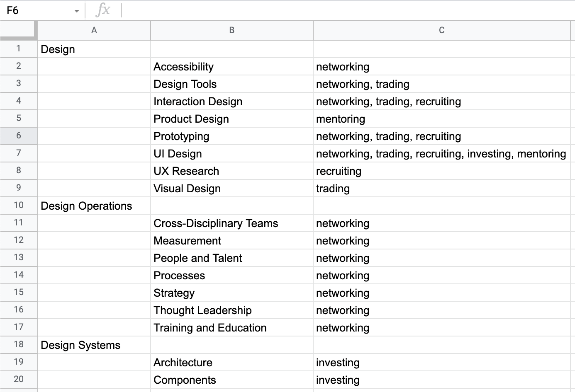The image size is (575, 392).
Task: Select column A header
Action: (94, 30)
